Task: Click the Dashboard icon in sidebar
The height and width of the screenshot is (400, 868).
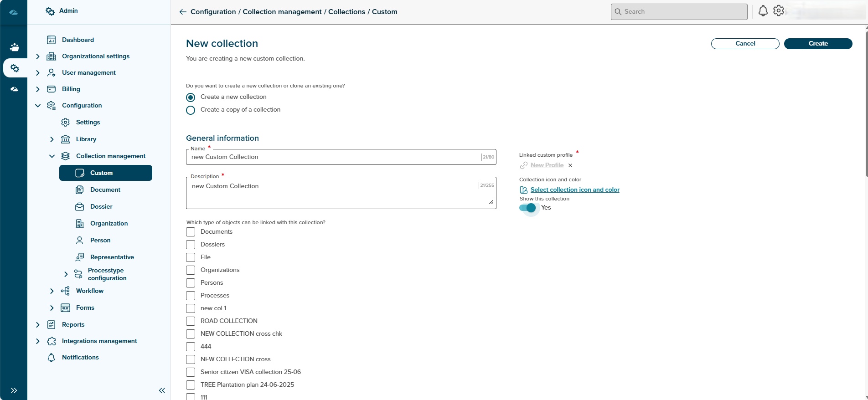Action: point(52,40)
